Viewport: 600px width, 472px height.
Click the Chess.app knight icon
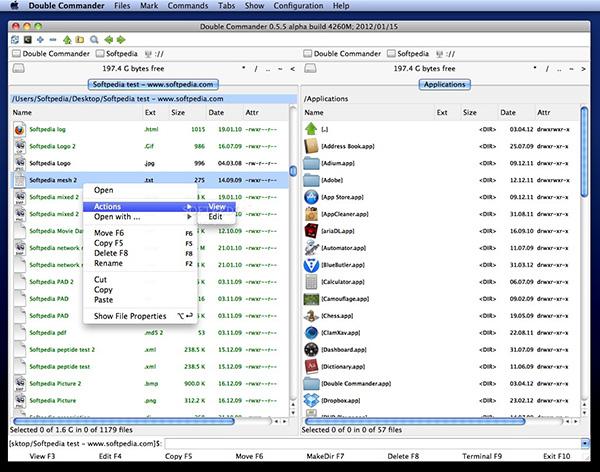click(x=311, y=316)
